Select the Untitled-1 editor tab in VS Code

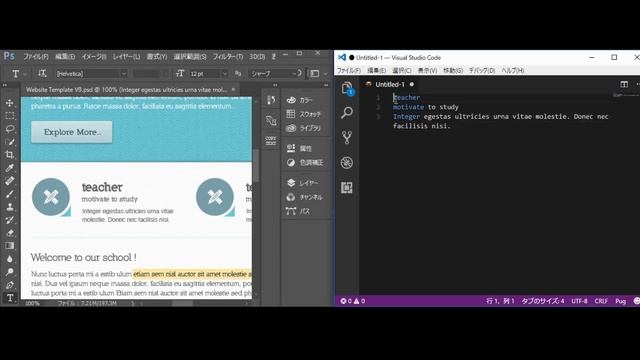[x=390, y=84]
